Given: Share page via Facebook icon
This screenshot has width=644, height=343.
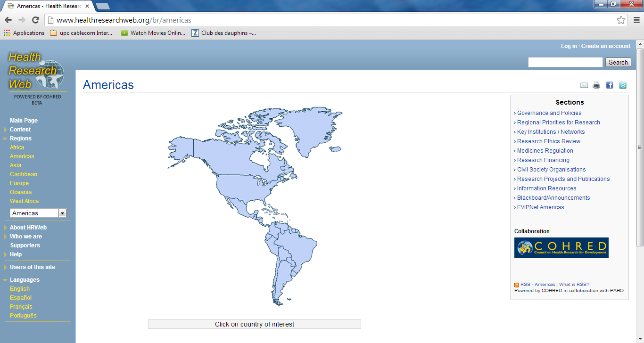Looking at the screenshot, I should point(610,85).
